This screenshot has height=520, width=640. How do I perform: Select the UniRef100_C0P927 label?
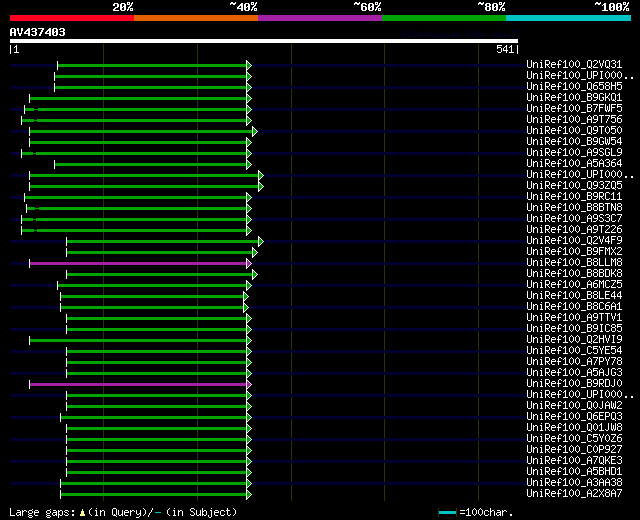coord(574,450)
